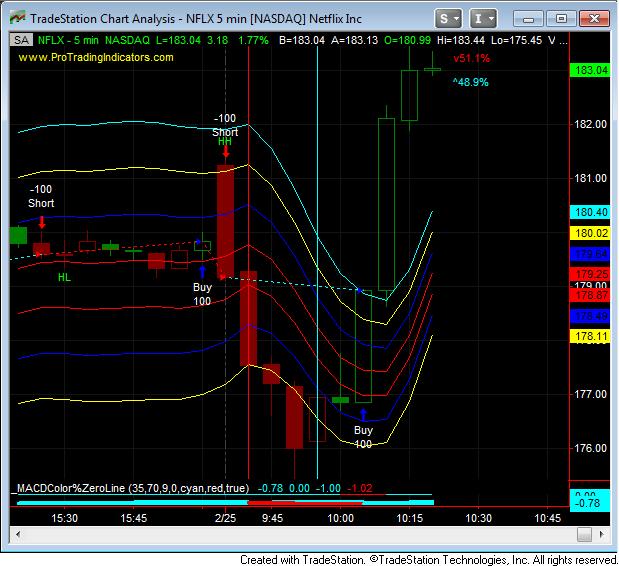The width and height of the screenshot is (619, 566).
Task: Click the HH label on chart
Action: coord(225,141)
